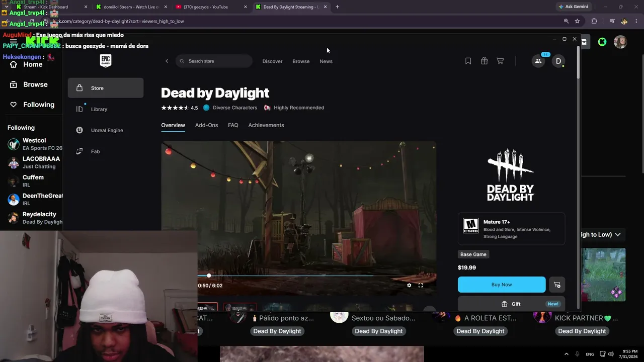Toggle video fullscreen mode
Image resolution: width=644 pixels, height=362 pixels.
[x=421, y=285]
